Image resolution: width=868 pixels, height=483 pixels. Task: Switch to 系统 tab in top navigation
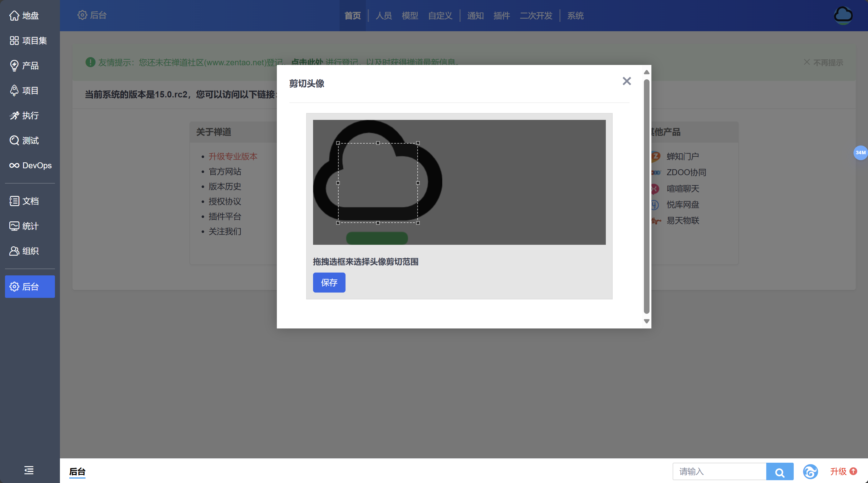(575, 16)
